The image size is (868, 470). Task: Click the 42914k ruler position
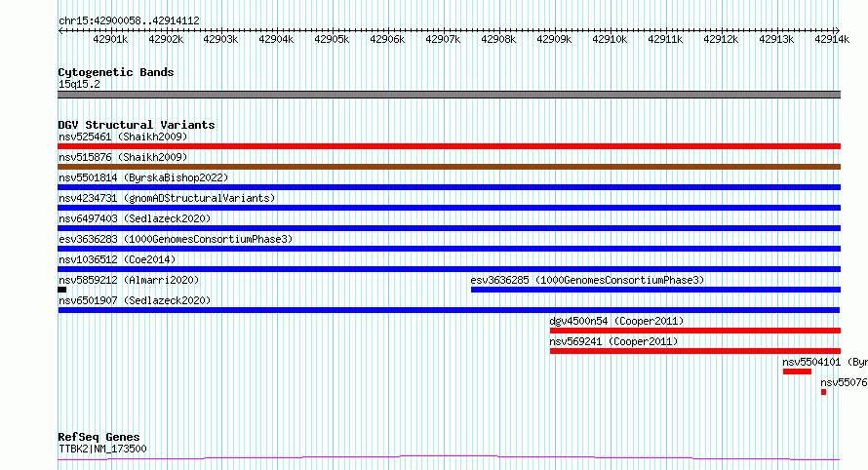click(x=832, y=39)
